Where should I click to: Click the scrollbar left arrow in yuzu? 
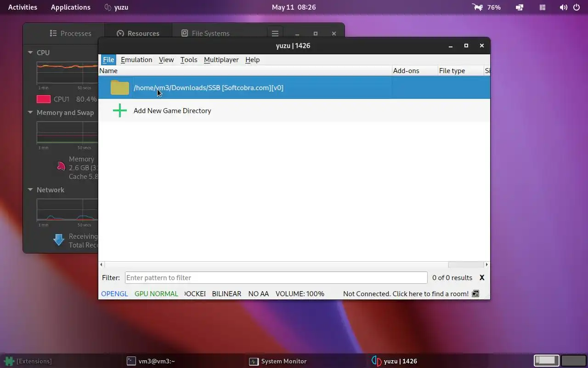tap(102, 264)
